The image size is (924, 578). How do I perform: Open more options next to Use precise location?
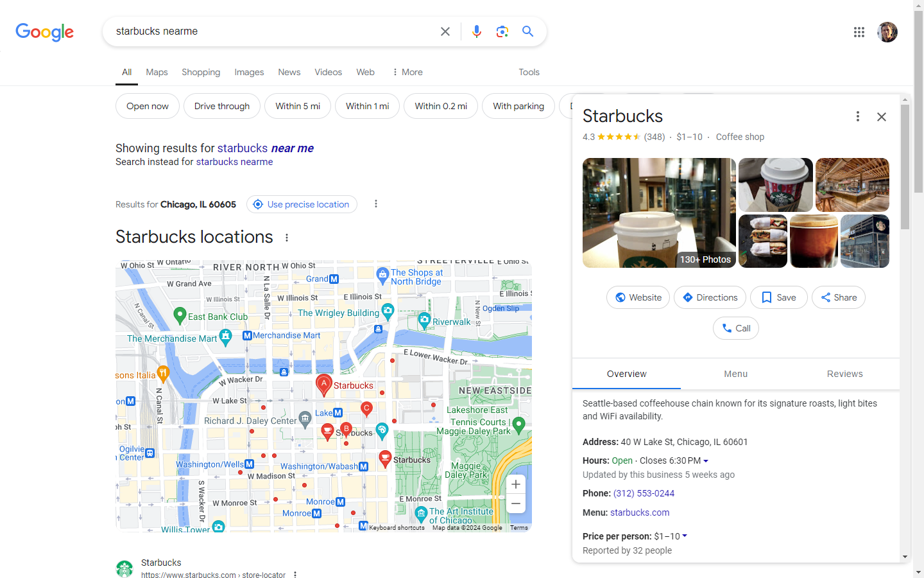[376, 204]
